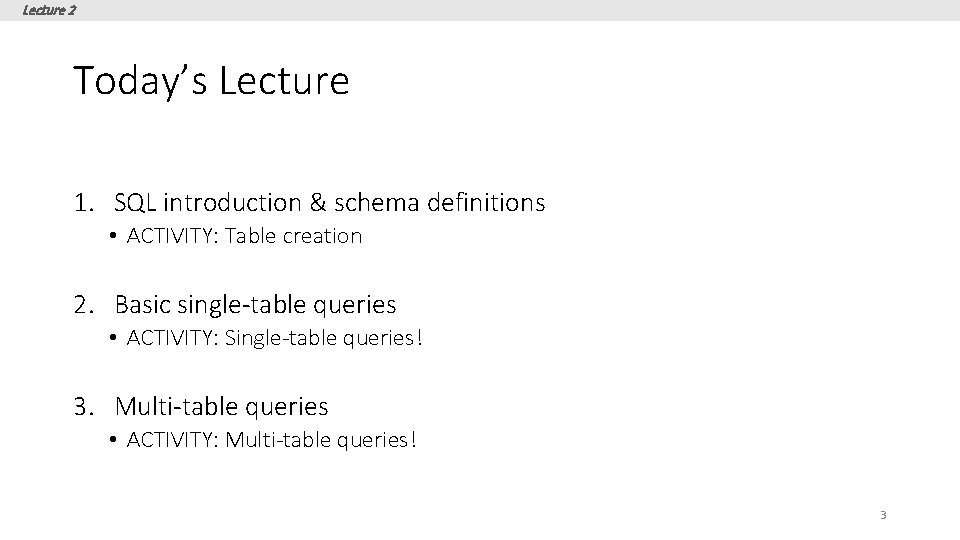Click the list numeral "3."
Viewport: 960px width, 540px height.
[x=84, y=406]
